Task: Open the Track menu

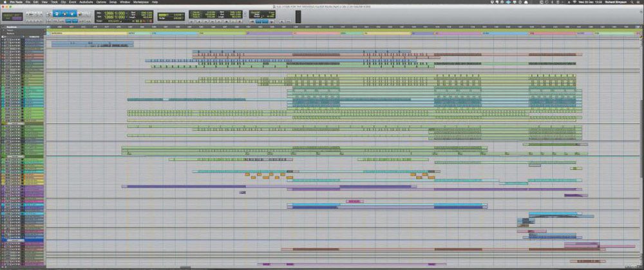Action: [x=54, y=2]
